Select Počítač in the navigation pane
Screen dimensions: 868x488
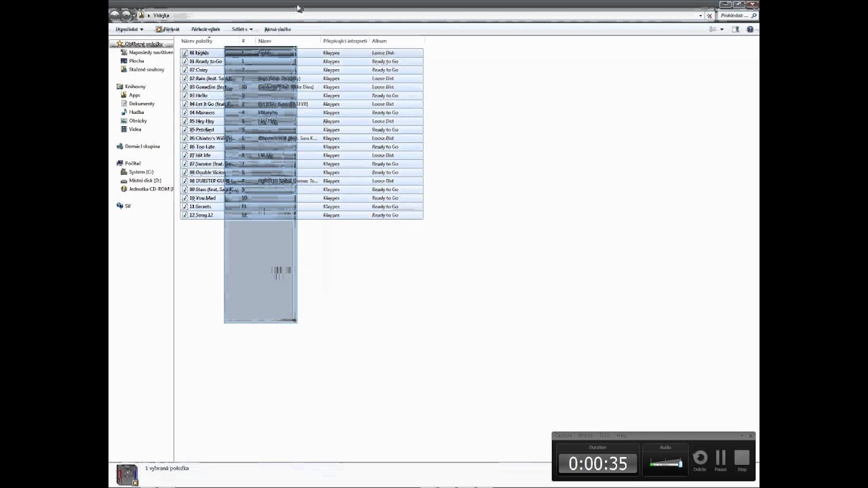(x=133, y=163)
